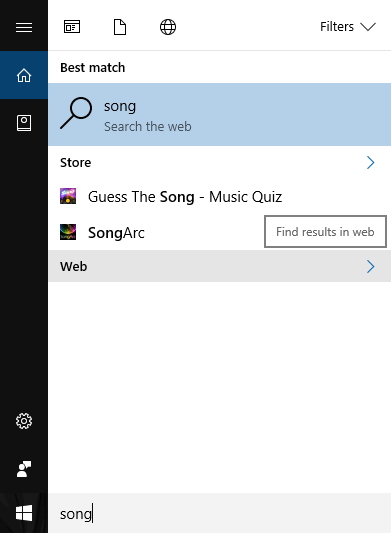
Task: Click Guess The Song app icon
Action: (x=68, y=196)
